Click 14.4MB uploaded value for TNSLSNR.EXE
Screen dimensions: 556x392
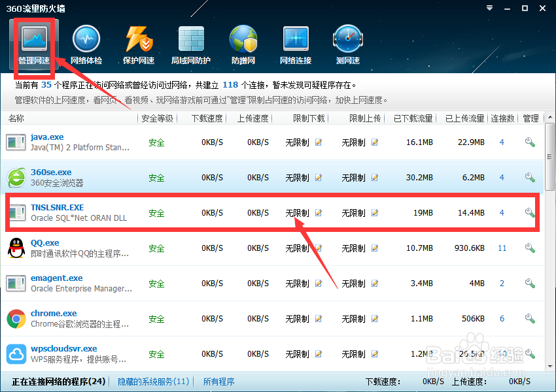tap(471, 213)
